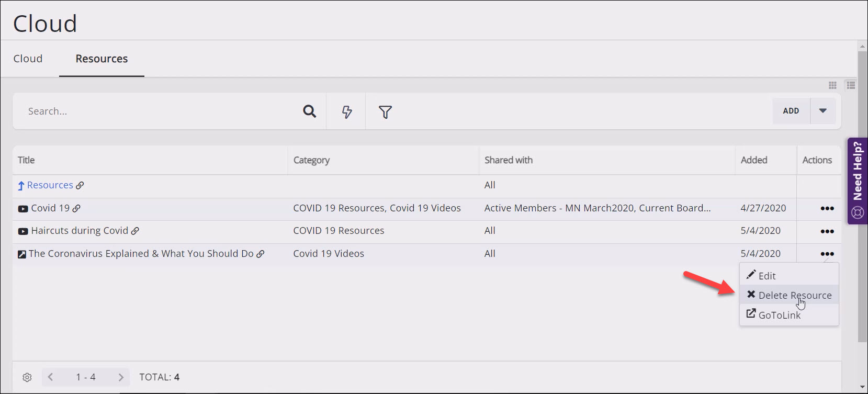Expand the ADD button dropdown arrow

pyautogui.click(x=822, y=111)
